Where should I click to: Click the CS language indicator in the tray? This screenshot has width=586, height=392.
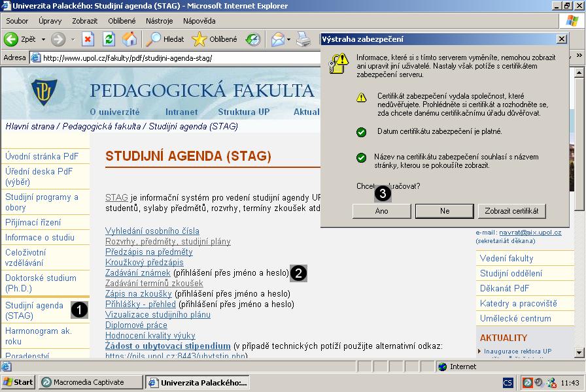(x=508, y=383)
